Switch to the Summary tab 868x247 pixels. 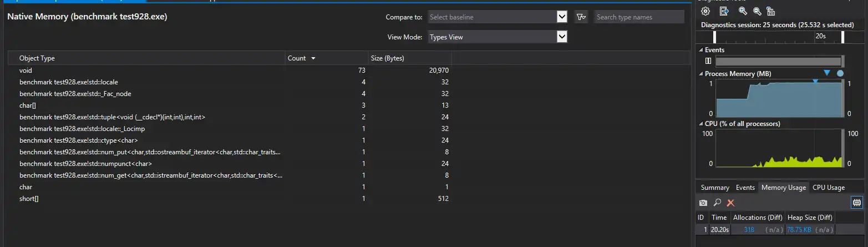click(714, 188)
